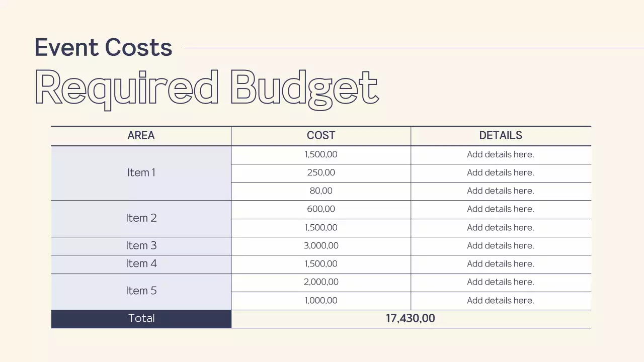
Task: Click the AREA column header
Action: [141, 135]
